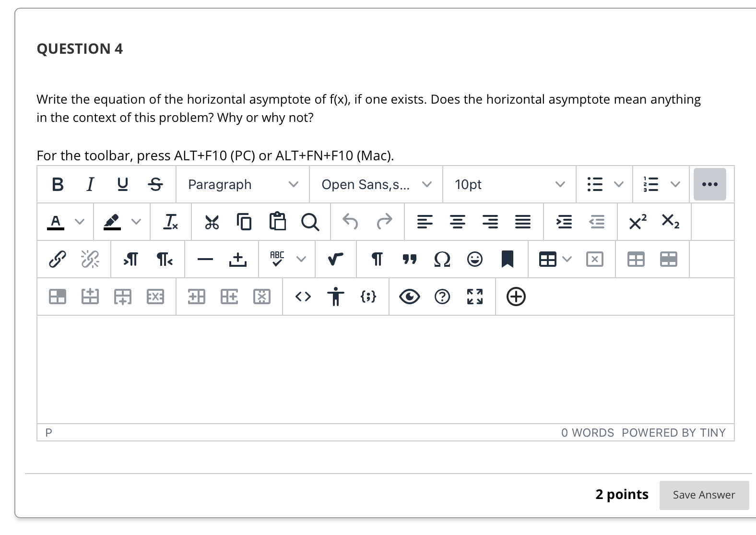Open the Open Sans font family dropdown

coord(376,184)
